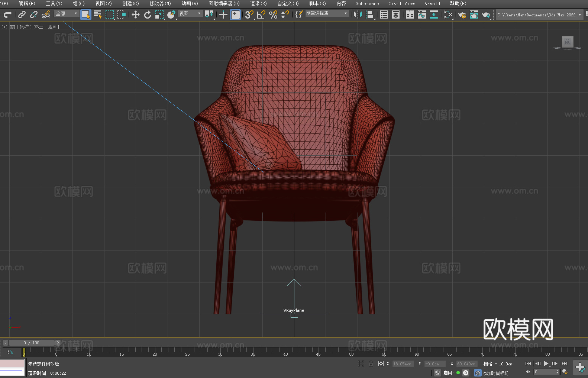Click the [标准] viewport shading label
Viewport: 588px width, 378px height.
click(25, 27)
